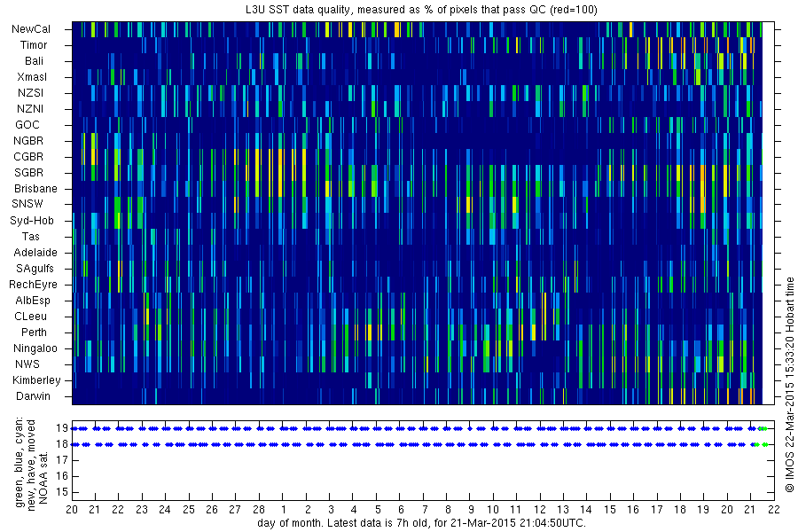Click the day tick label 18
The width and height of the screenshot is (798, 532).
(x=680, y=510)
